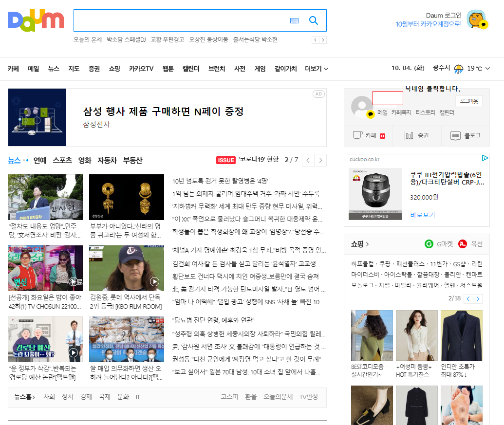Click the Daum logo
Viewport: 504px width, 425px height.
(36, 20)
